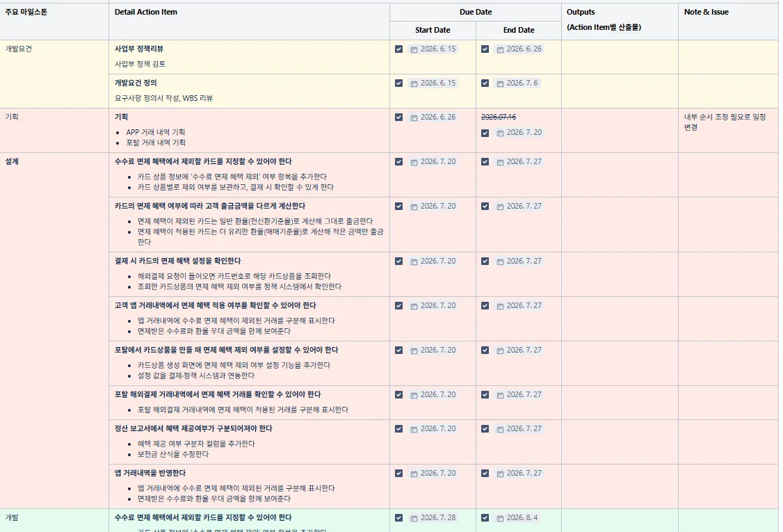
Task: Click heading 앱 거래내역을 반영한다
Action: pos(150,473)
